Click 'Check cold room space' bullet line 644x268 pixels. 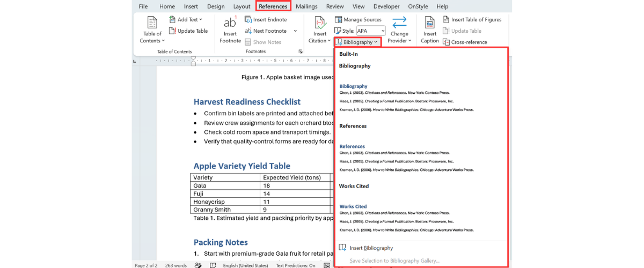click(x=267, y=132)
